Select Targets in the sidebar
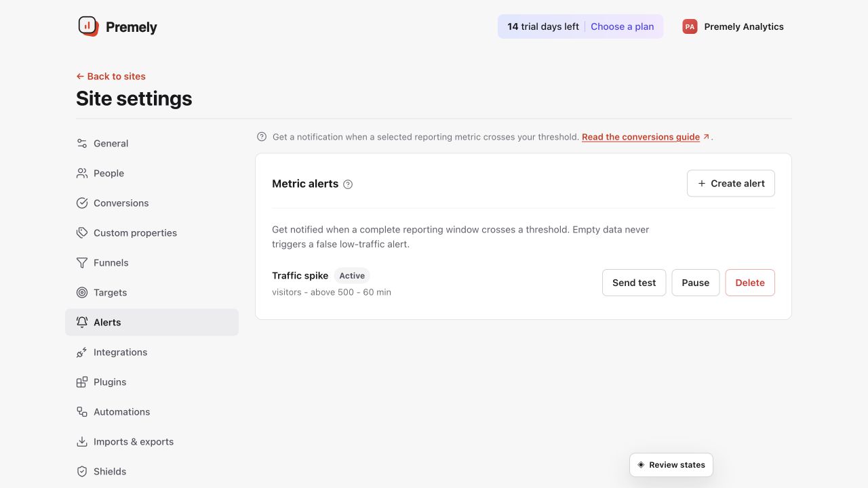The height and width of the screenshot is (488, 868). pyautogui.click(x=152, y=293)
